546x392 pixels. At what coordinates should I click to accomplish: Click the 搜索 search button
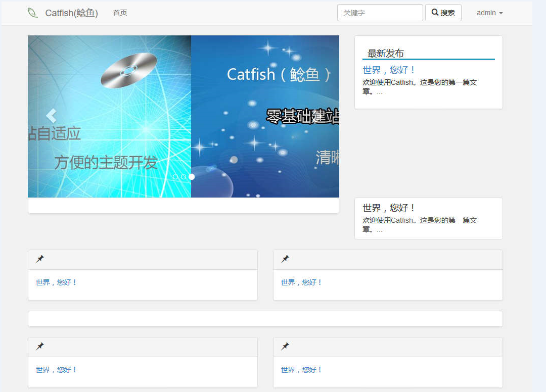point(443,13)
